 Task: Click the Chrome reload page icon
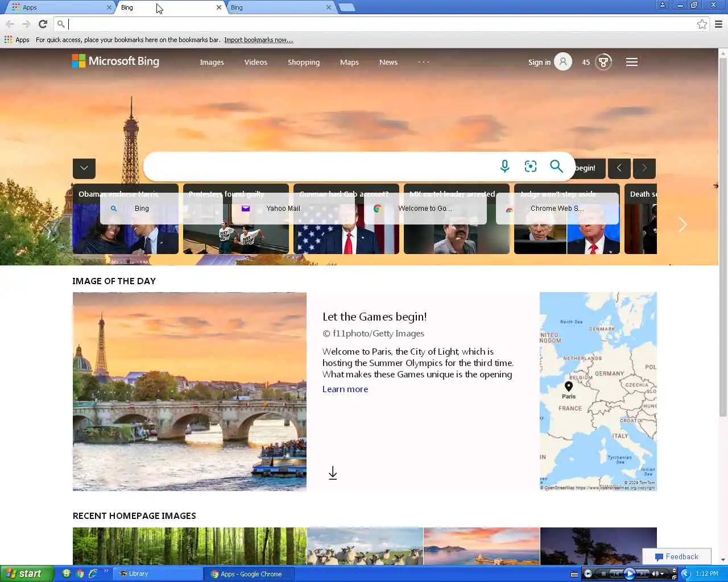[x=43, y=24]
